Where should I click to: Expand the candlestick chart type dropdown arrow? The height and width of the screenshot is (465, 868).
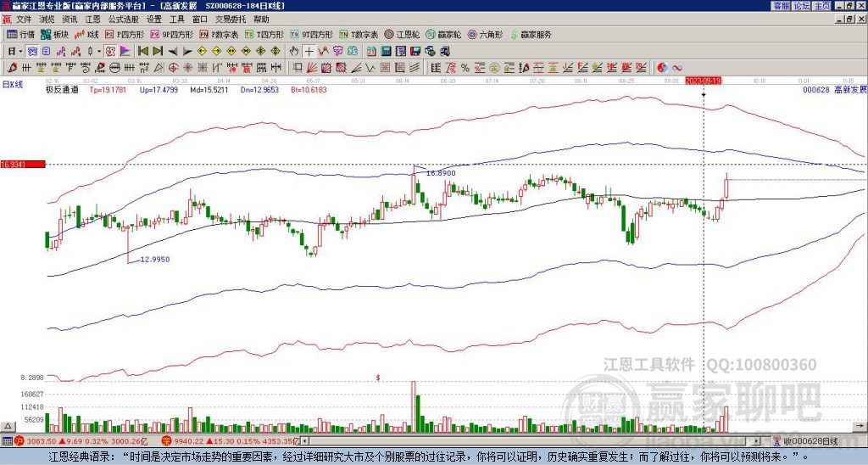pyautogui.click(x=99, y=51)
